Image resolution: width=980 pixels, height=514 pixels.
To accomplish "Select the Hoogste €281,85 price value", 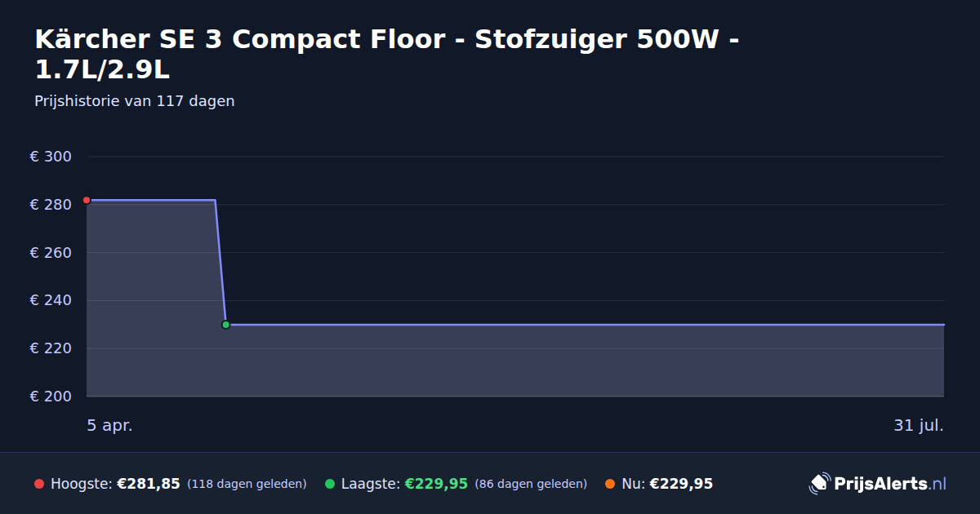I will pyautogui.click(x=149, y=484).
